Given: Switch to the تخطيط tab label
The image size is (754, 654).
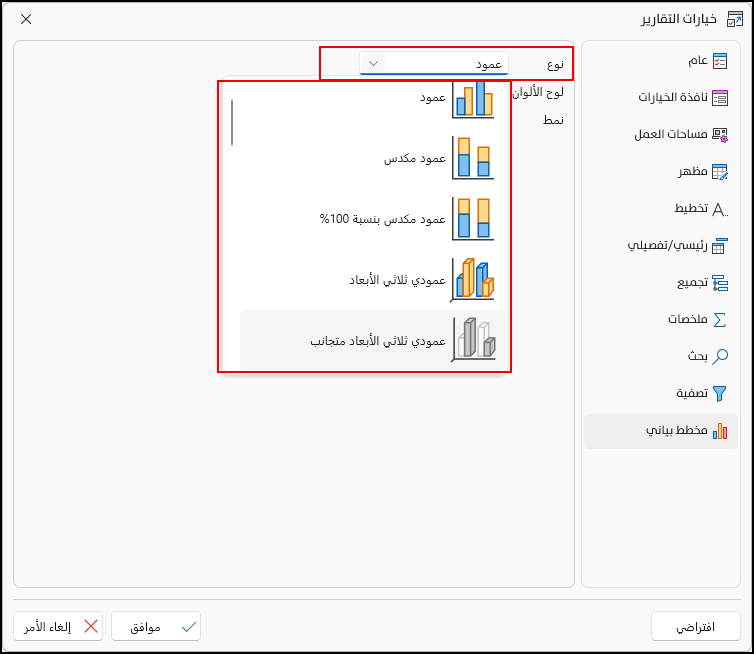Looking at the screenshot, I should click(x=691, y=208).
